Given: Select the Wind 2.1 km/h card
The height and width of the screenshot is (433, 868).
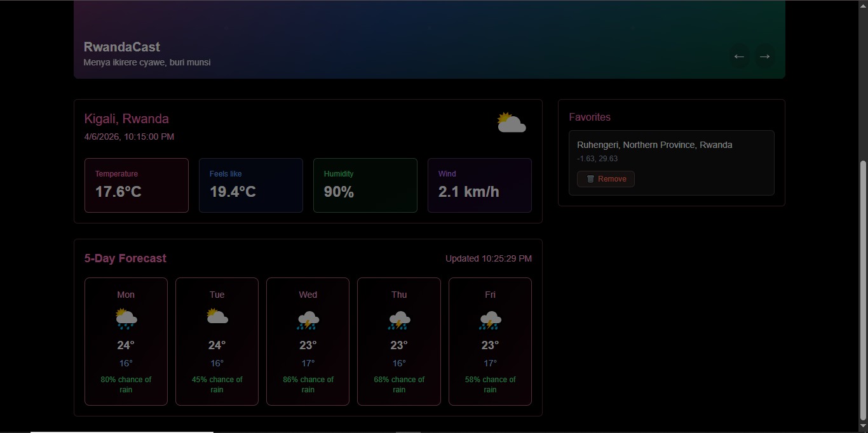Looking at the screenshot, I should (480, 185).
